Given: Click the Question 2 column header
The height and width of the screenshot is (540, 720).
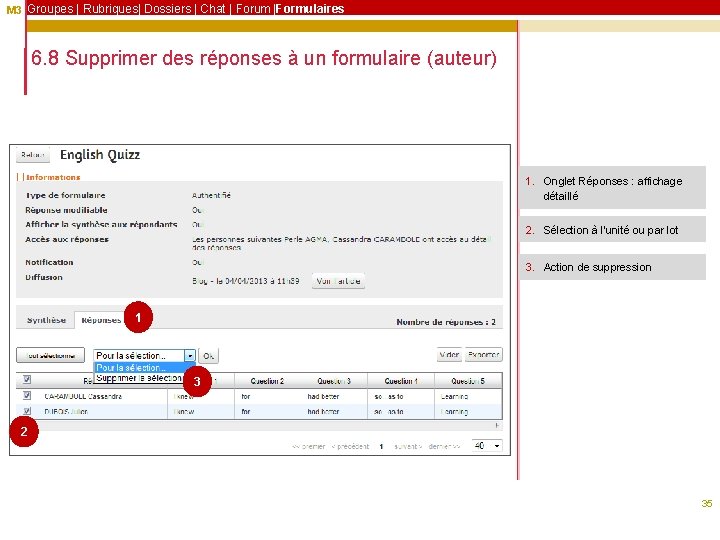Looking at the screenshot, I should [267, 381].
